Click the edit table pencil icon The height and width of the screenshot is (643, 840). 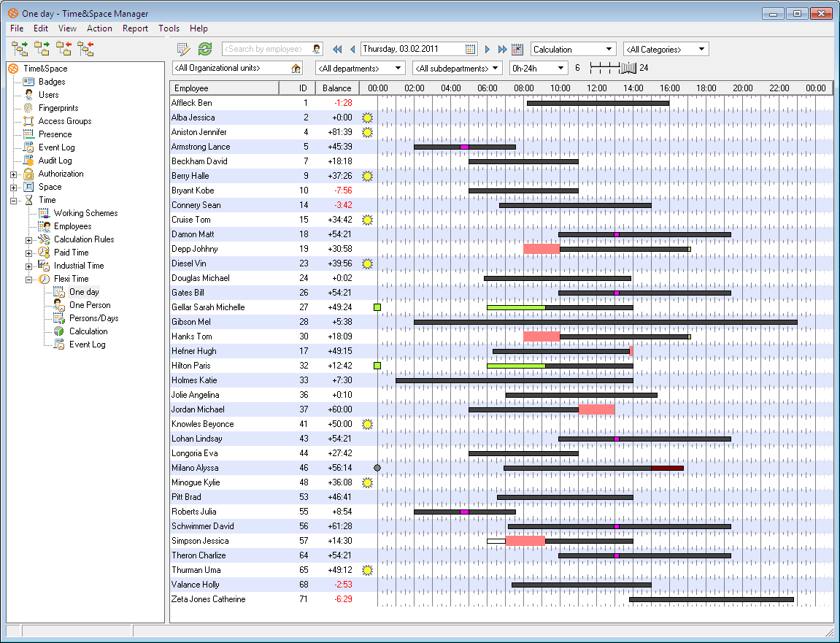pos(184,50)
